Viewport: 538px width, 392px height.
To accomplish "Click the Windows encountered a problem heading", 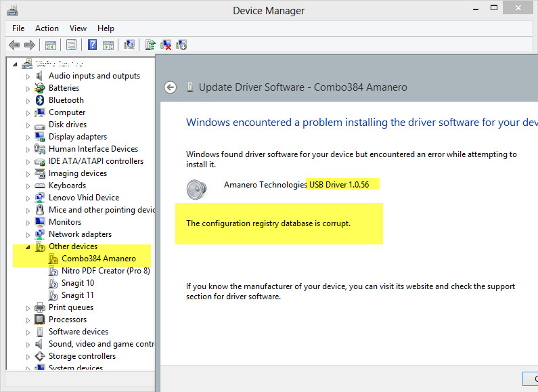I will pos(362,122).
